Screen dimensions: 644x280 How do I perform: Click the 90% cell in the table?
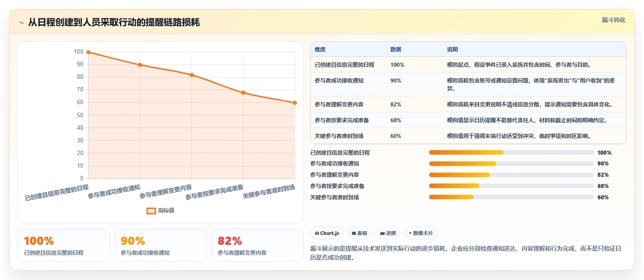[x=396, y=81]
